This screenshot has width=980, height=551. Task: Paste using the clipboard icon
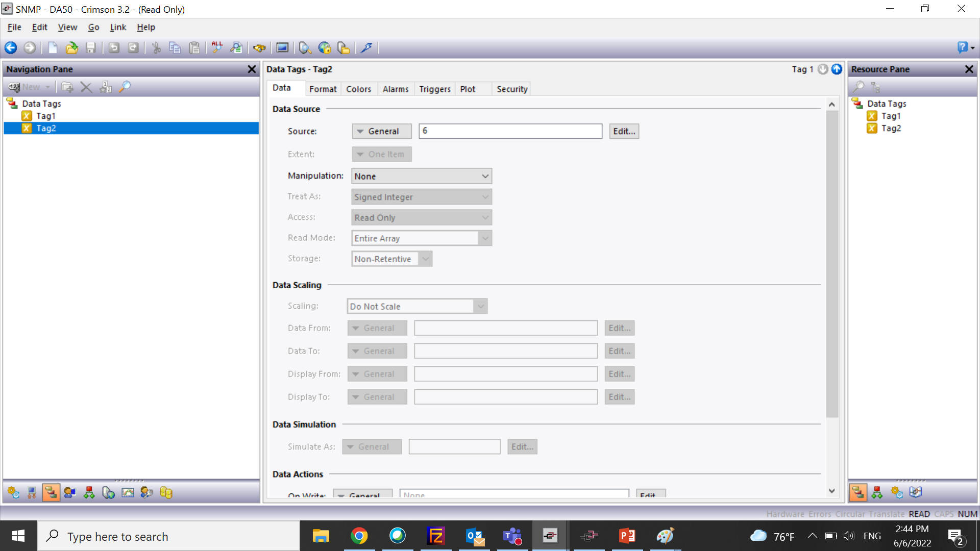coord(194,48)
